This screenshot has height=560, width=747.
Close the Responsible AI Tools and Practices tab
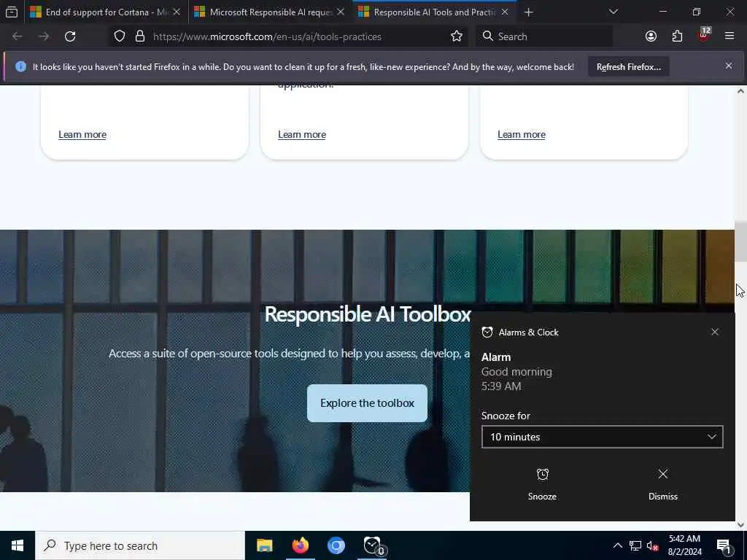coord(505,12)
